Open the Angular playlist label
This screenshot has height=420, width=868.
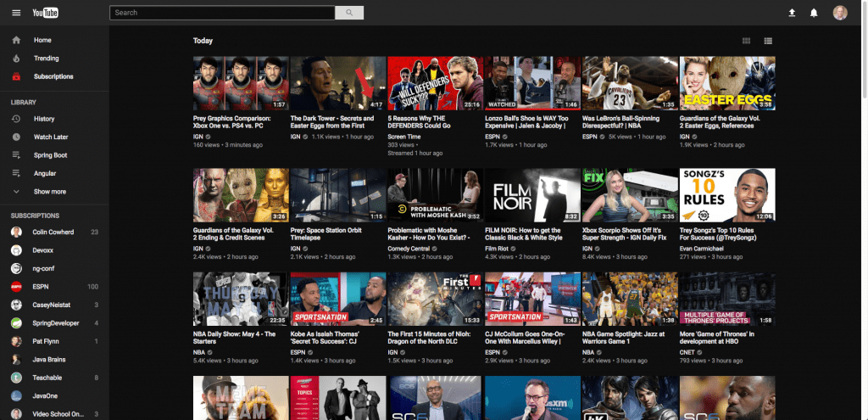(45, 173)
